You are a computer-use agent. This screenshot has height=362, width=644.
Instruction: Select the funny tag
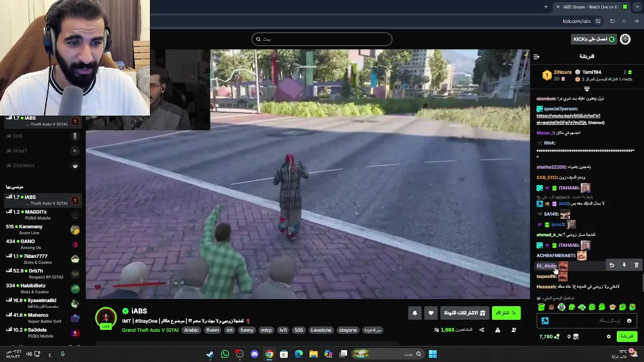(x=247, y=330)
